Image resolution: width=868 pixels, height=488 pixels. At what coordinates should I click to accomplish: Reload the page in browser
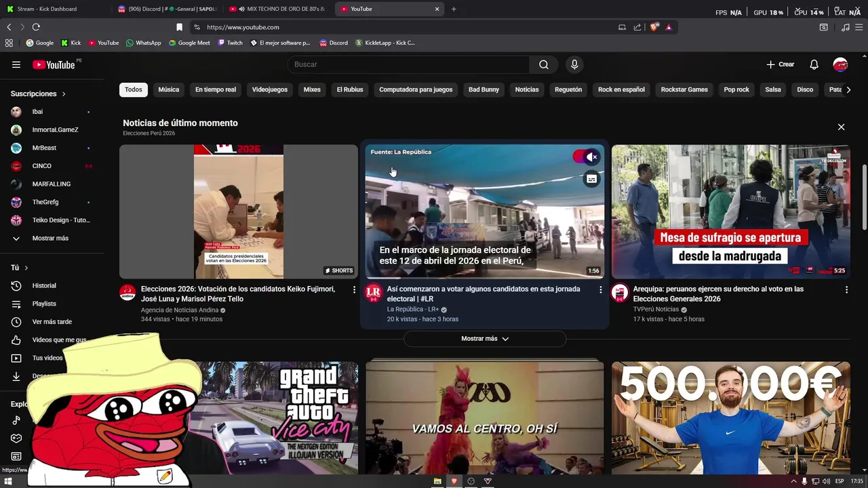[x=36, y=27]
